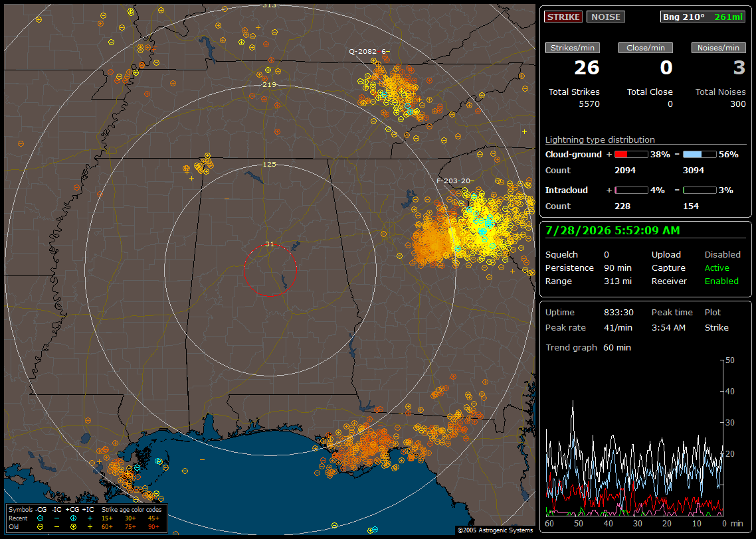Click the Total Noises count 300

737,104
